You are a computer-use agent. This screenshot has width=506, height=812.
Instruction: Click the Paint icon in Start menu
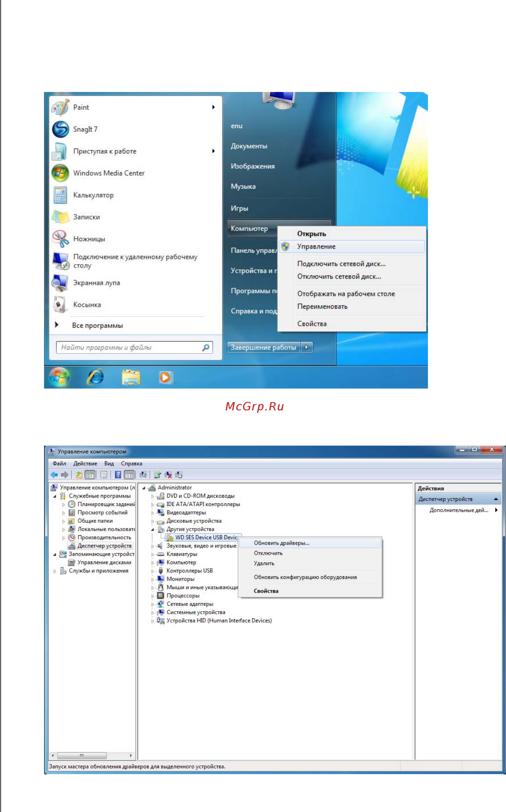point(60,107)
